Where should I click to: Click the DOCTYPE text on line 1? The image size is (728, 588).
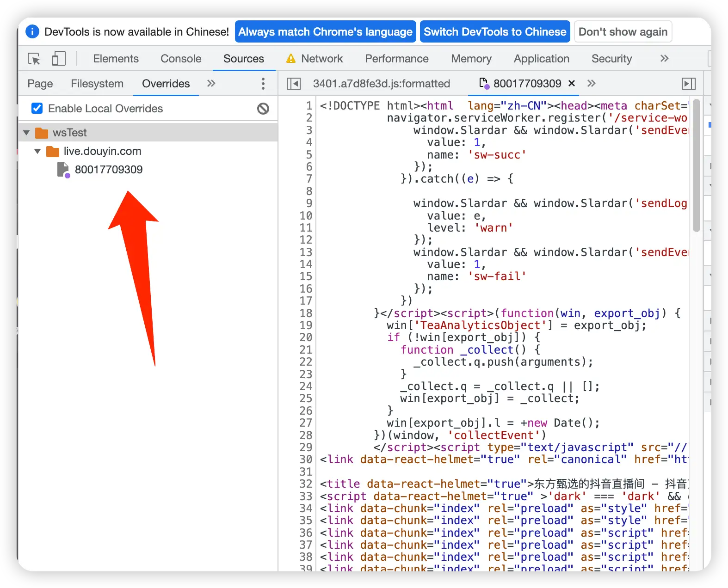350,106
